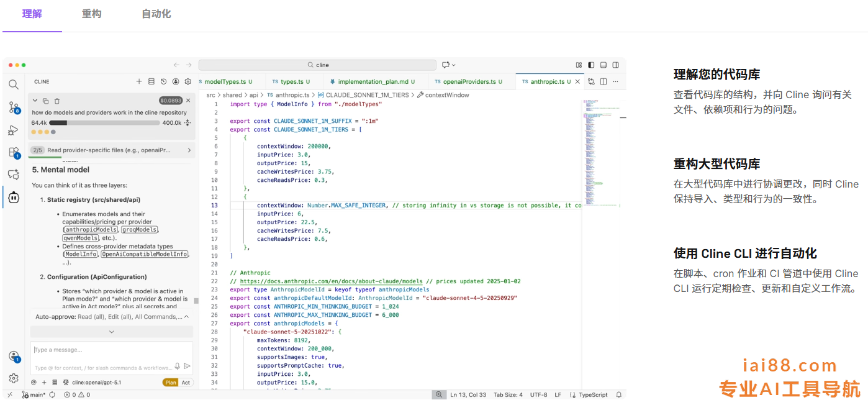Open Cline task history icon
This screenshot has height=405, width=868.
[x=163, y=81]
